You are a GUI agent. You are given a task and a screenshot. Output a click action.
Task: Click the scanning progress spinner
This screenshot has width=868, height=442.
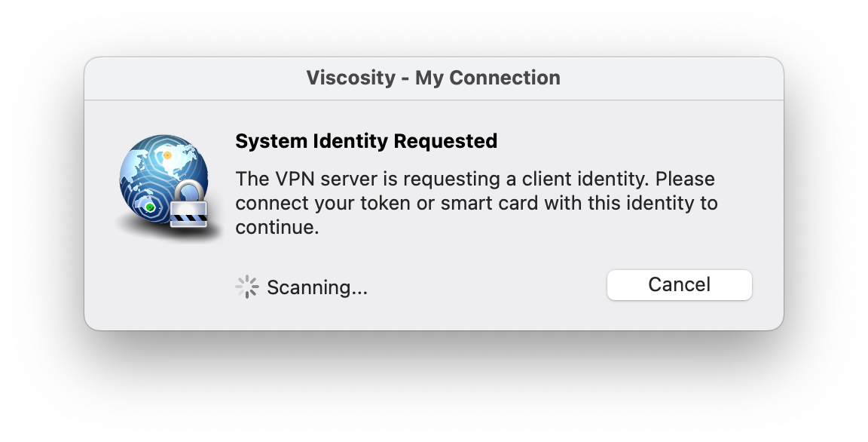pos(247,287)
